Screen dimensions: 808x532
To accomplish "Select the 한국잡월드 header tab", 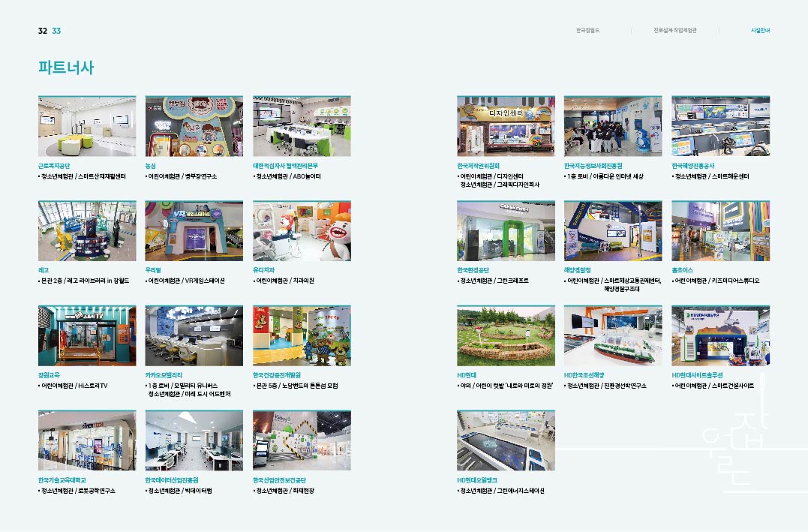I will [x=587, y=31].
